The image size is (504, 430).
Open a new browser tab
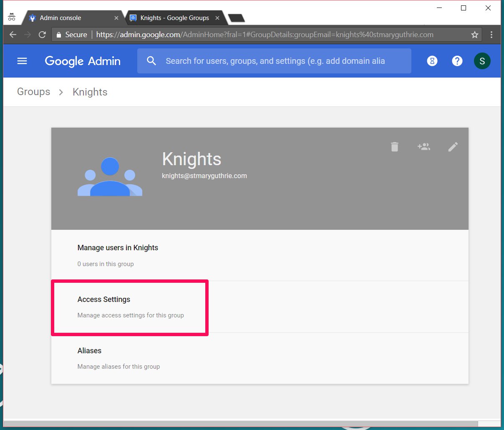coord(236,18)
